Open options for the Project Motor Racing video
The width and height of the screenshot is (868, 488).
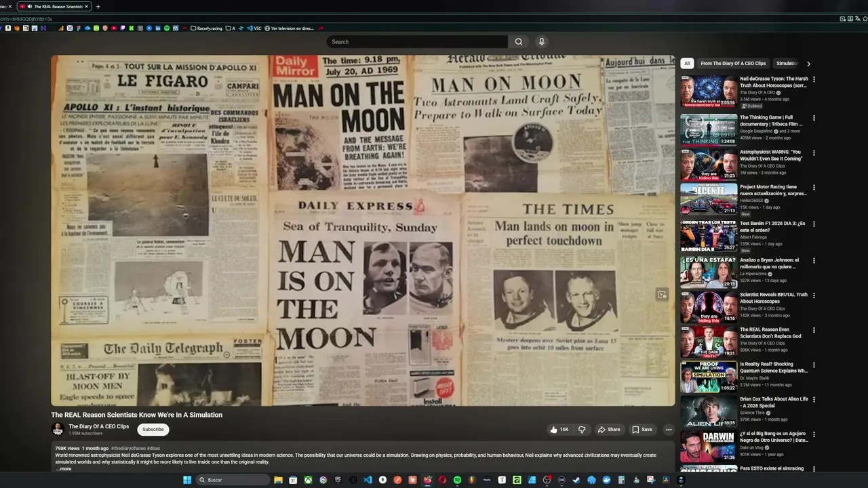coord(814,187)
